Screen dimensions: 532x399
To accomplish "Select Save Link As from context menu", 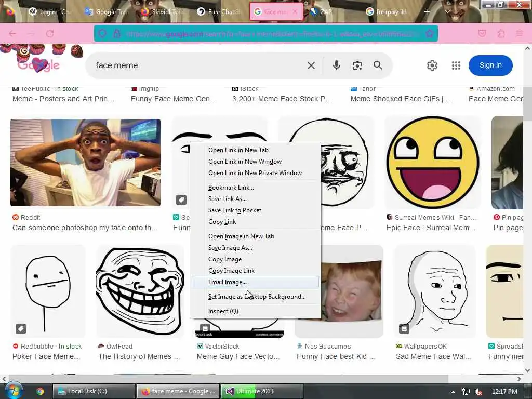I will point(255,199).
